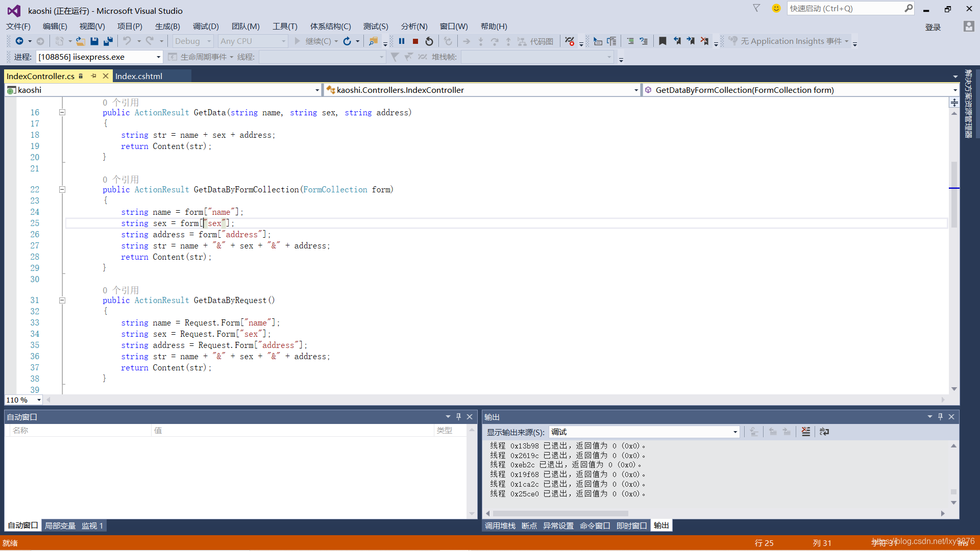The height and width of the screenshot is (551, 980).
Task: Click the 继续(C) continue button
Action: click(313, 41)
